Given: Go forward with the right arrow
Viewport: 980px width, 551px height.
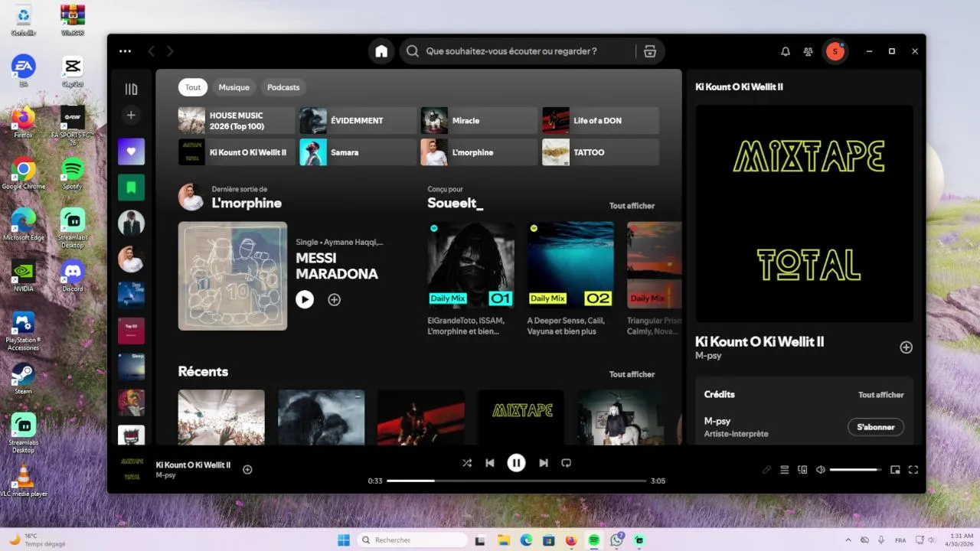Looking at the screenshot, I should coord(170,51).
